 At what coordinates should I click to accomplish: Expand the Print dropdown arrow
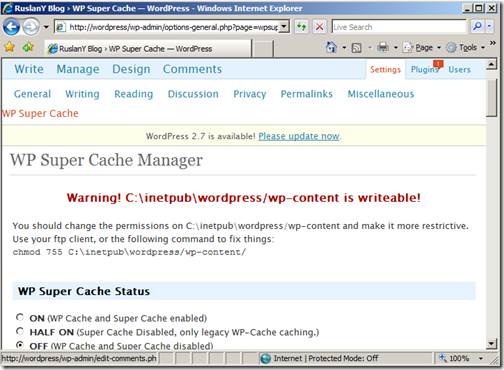click(x=396, y=48)
